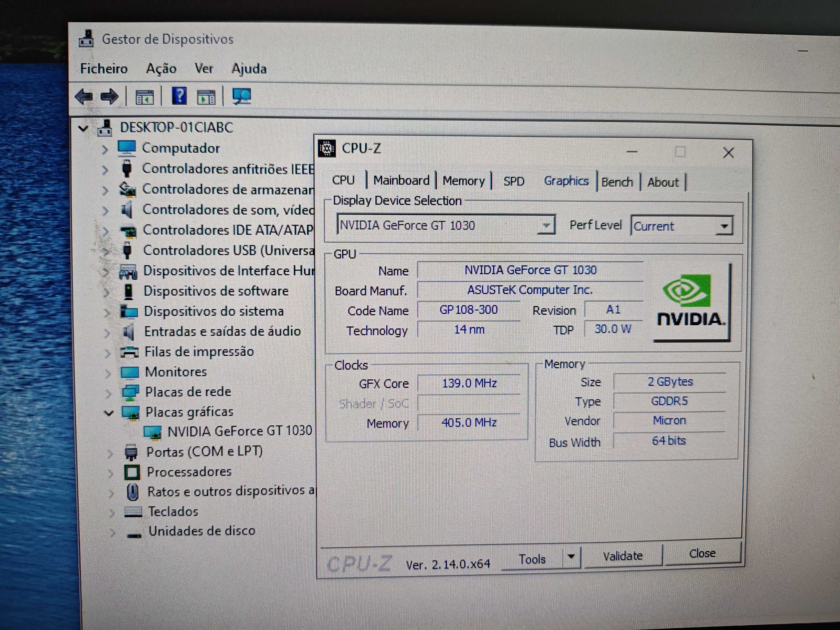Open the Ação menu
Screen dimensions: 840x630
161,69
